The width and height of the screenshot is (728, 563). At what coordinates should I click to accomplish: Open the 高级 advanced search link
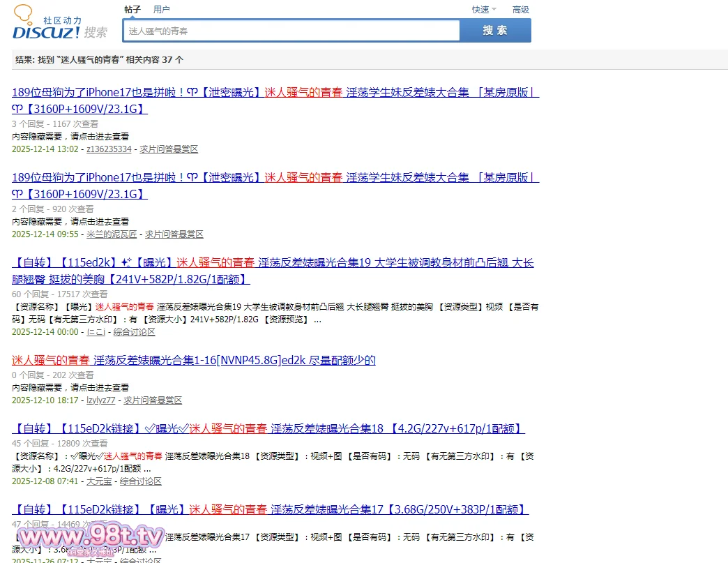[x=521, y=10]
